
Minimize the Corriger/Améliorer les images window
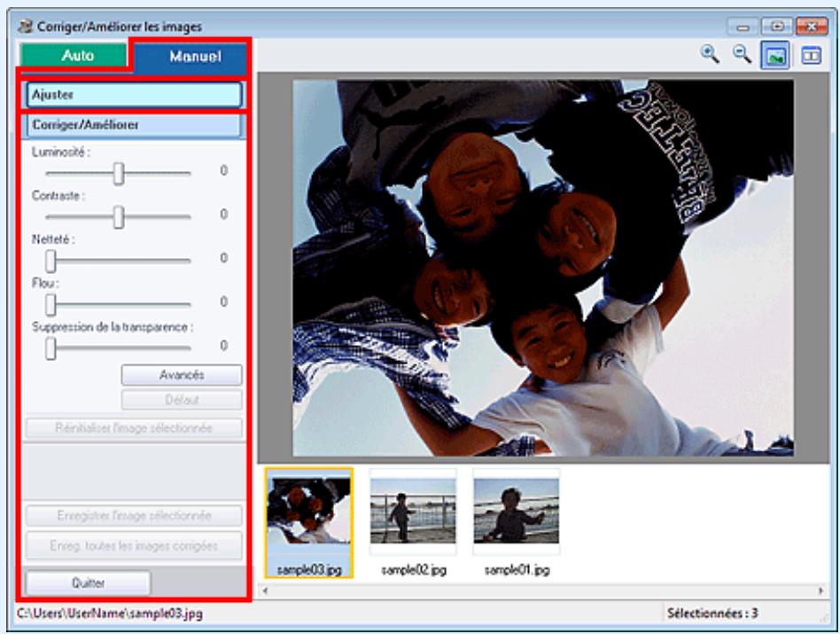click(743, 27)
